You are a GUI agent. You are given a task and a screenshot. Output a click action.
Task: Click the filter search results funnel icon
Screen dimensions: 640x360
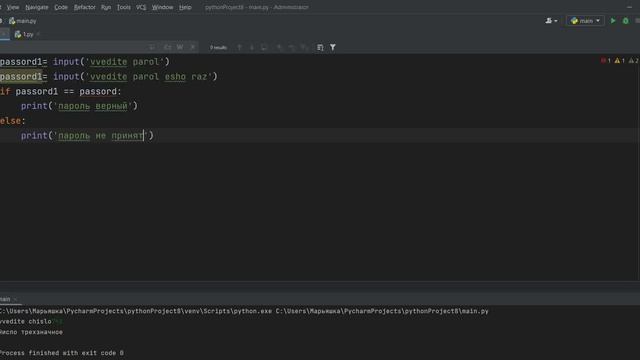[333, 47]
